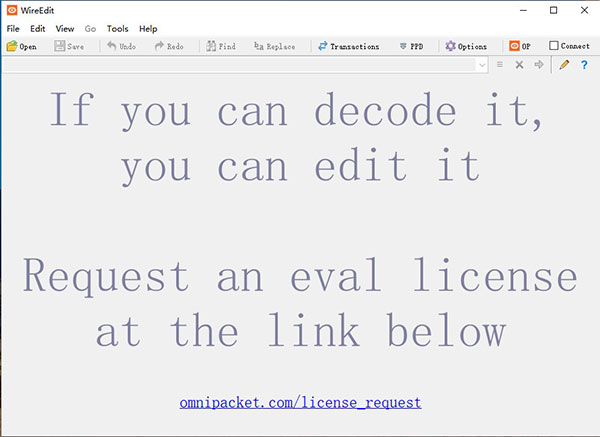Click the pencil edit icon
Screen dimensions: 600x437
pyautogui.click(x=564, y=65)
